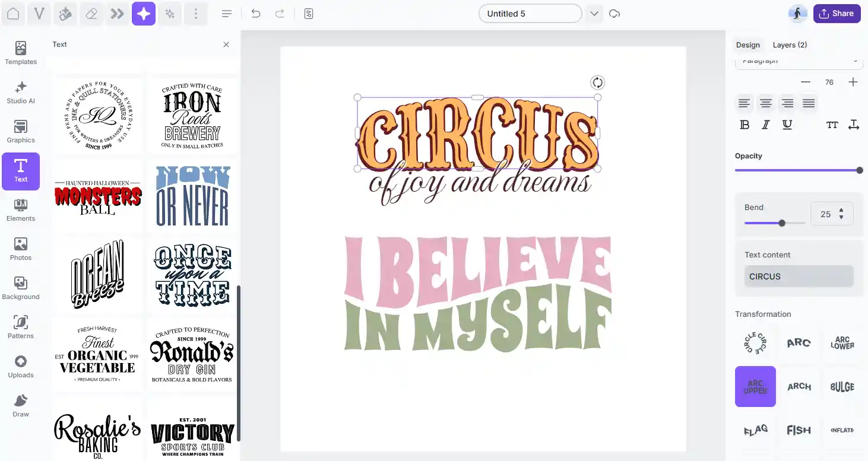
Task: Switch to the Layers tab
Action: click(x=790, y=44)
